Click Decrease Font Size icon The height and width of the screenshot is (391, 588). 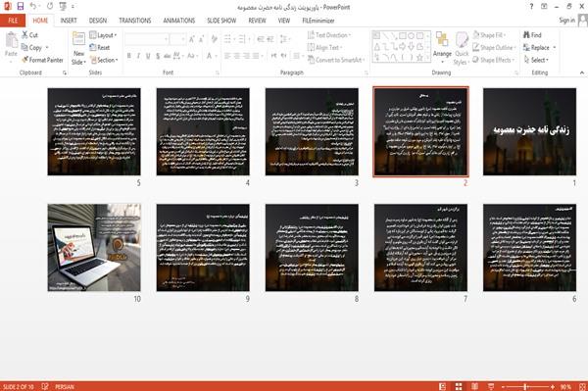coord(202,39)
